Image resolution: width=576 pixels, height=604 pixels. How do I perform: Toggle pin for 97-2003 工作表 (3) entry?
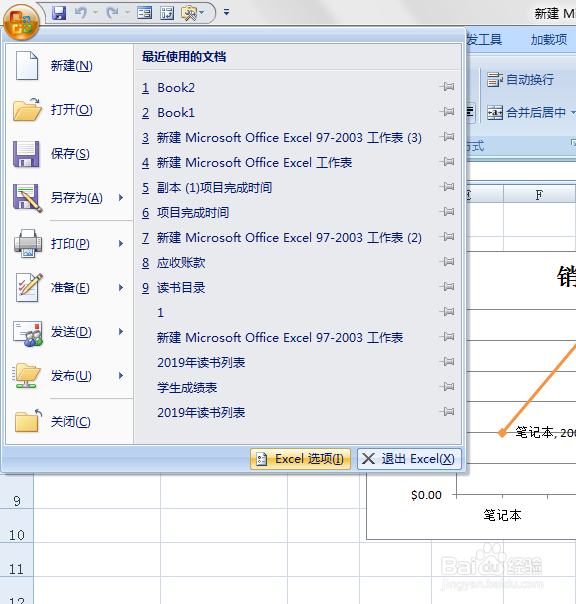[447, 137]
